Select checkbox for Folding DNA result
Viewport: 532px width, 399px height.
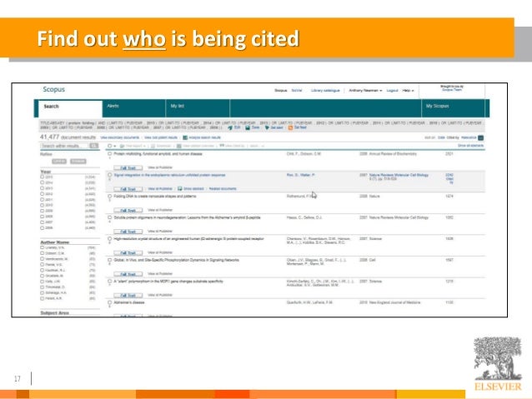[109, 197]
